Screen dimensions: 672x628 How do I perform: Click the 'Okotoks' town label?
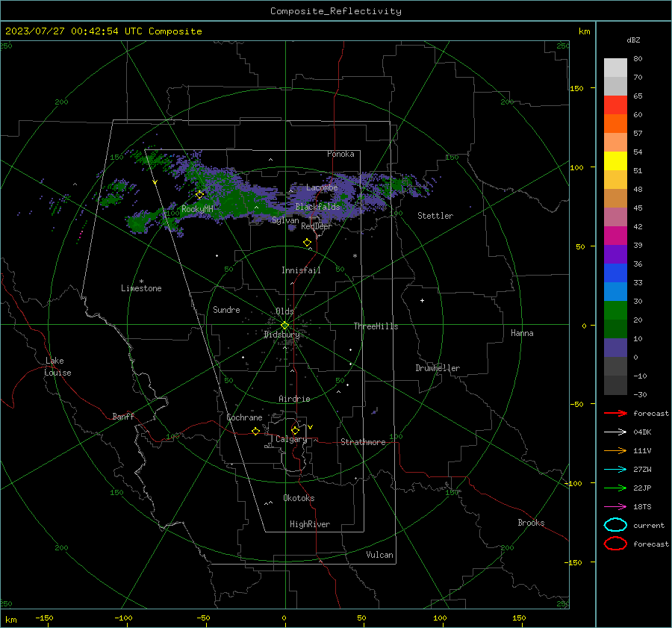299,498
